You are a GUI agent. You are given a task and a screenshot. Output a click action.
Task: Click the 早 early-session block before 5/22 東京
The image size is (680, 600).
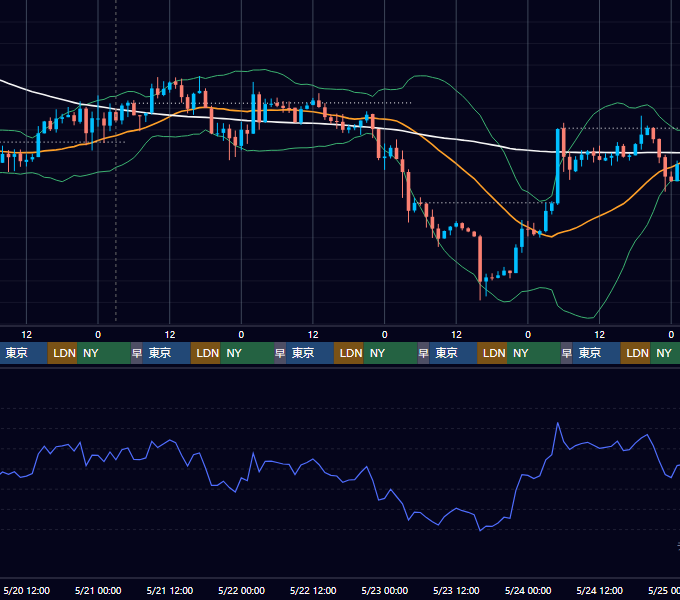click(280, 353)
